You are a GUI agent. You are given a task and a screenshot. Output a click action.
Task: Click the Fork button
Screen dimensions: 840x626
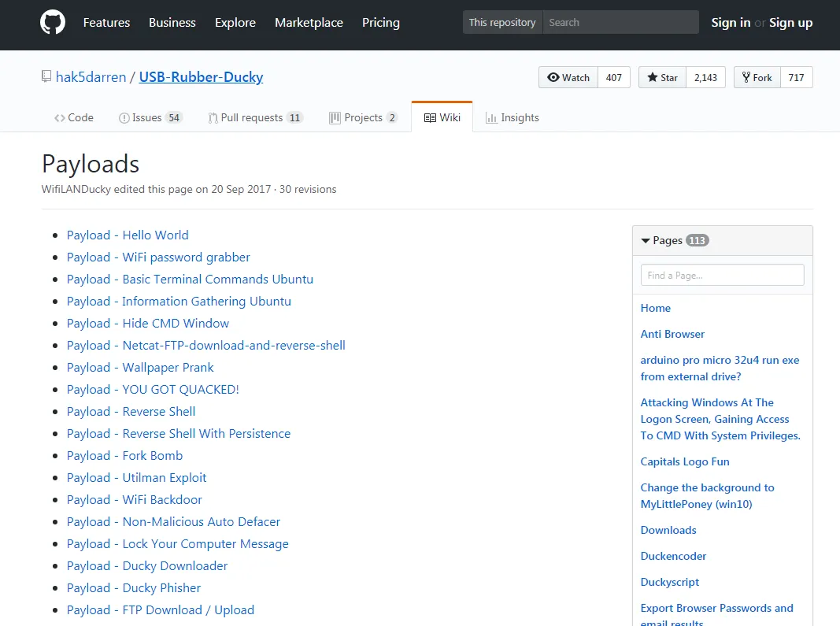point(757,77)
